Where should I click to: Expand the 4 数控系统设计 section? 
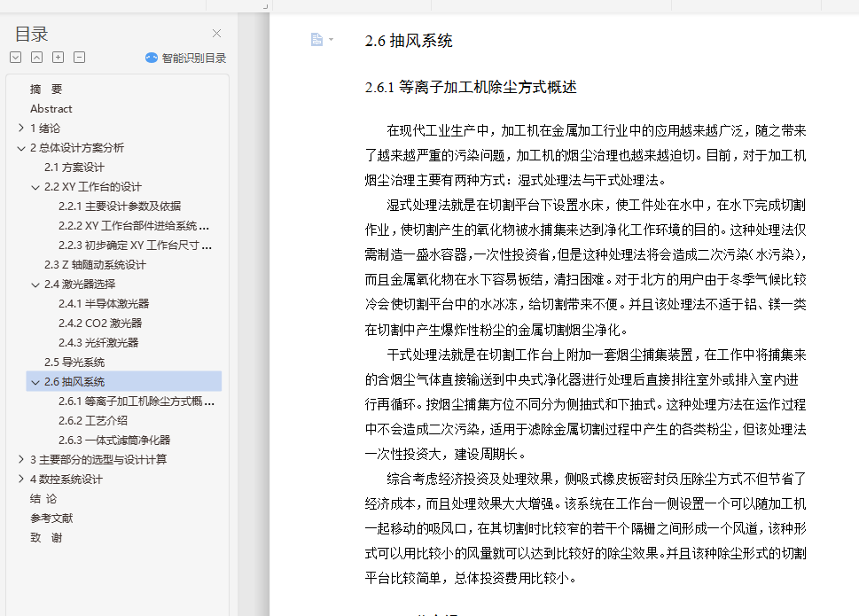20,480
